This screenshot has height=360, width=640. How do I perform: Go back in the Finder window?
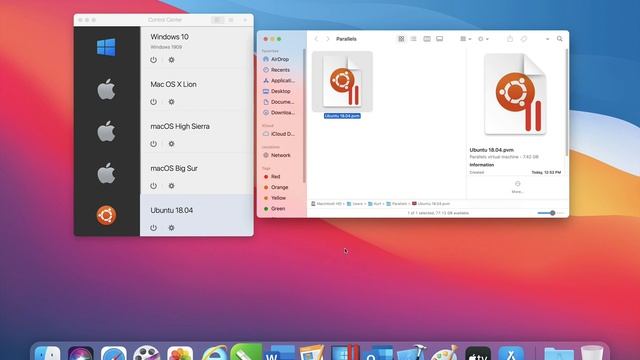click(x=316, y=39)
